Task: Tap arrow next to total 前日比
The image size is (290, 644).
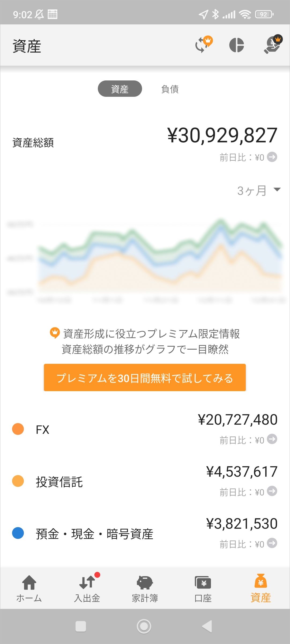Action: 272,157
